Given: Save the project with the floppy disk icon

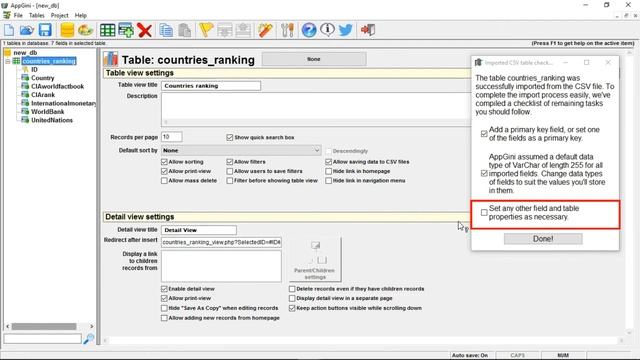Looking at the screenshot, I should [45, 30].
